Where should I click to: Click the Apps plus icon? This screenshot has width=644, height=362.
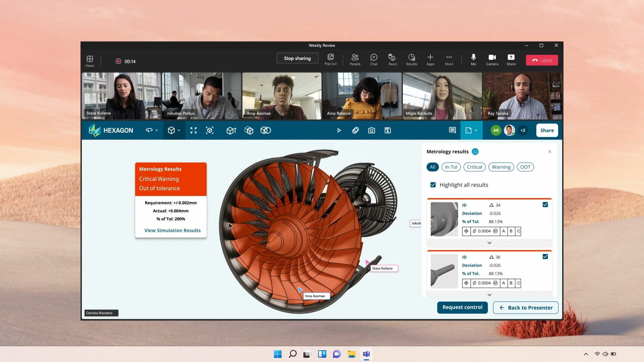[430, 60]
